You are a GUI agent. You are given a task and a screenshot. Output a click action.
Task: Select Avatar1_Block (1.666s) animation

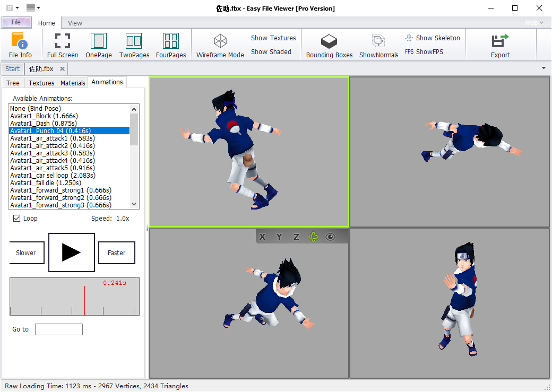coord(70,116)
